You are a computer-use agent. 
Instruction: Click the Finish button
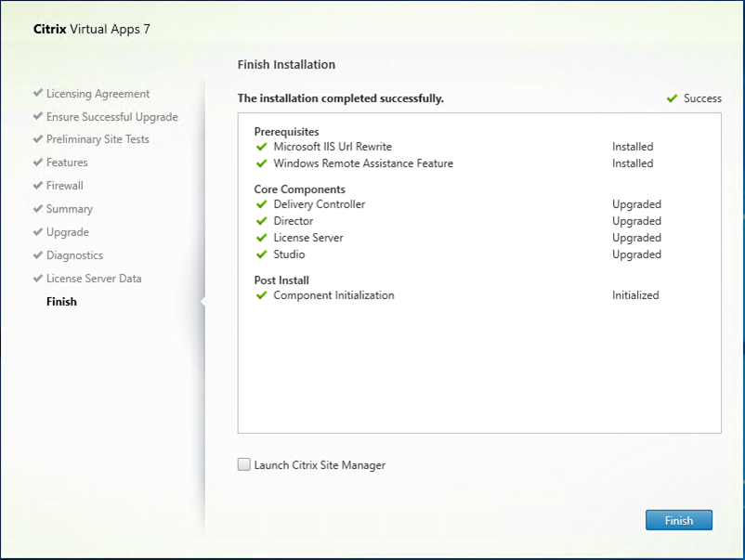tap(678, 520)
